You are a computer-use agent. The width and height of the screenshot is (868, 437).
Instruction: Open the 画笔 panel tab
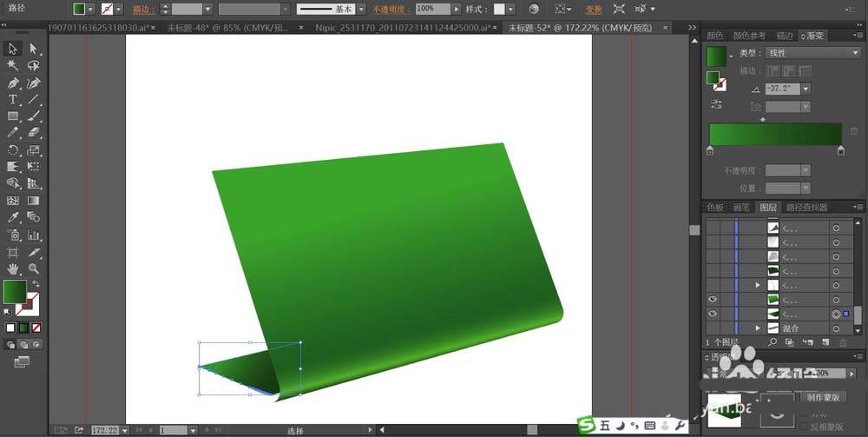(x=741, y=207)
